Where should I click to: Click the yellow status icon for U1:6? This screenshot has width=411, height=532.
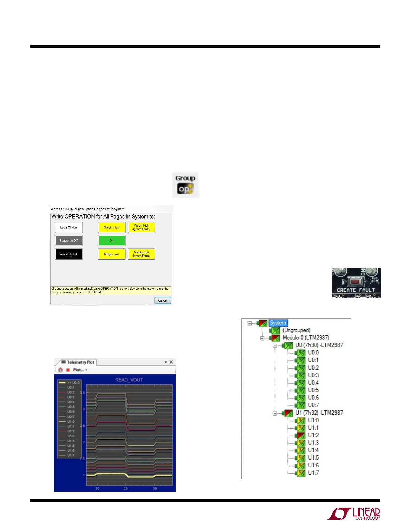coord(301,465)
